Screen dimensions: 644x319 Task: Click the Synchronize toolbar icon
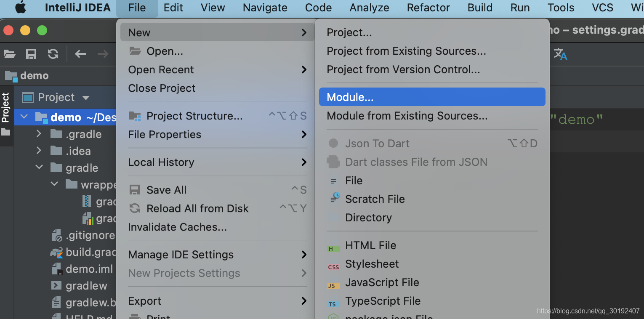click(x=53, y=54)
